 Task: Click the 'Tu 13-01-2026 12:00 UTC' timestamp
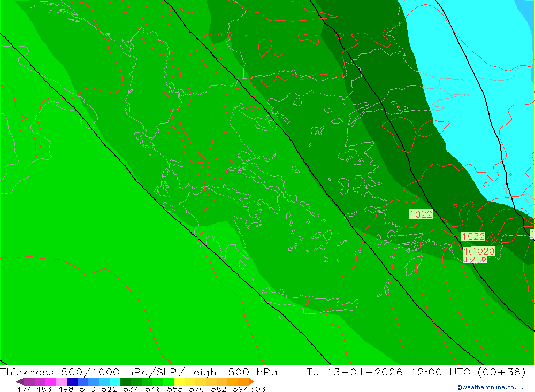coord(388,372)
